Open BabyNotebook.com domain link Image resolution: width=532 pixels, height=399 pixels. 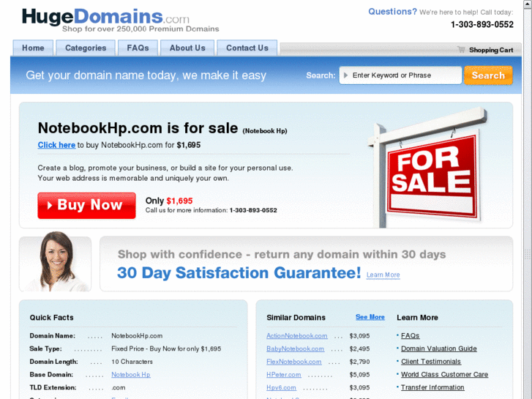295,348
